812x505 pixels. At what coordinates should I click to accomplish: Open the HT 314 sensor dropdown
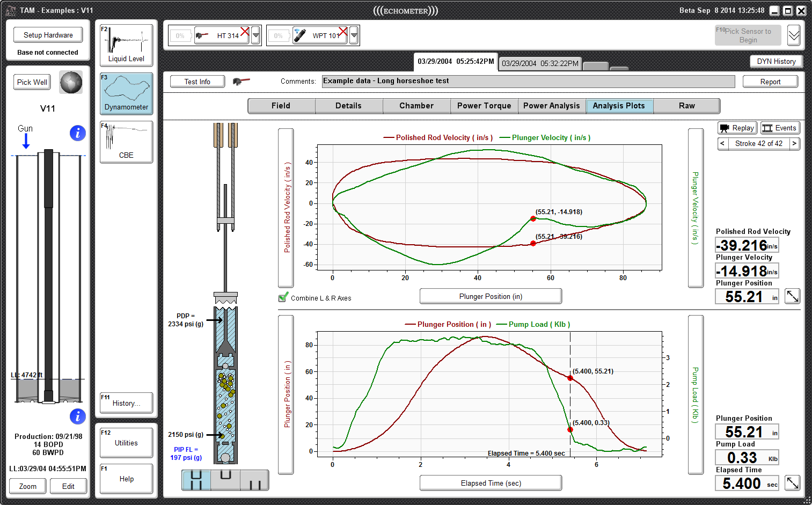coord(256,35)
